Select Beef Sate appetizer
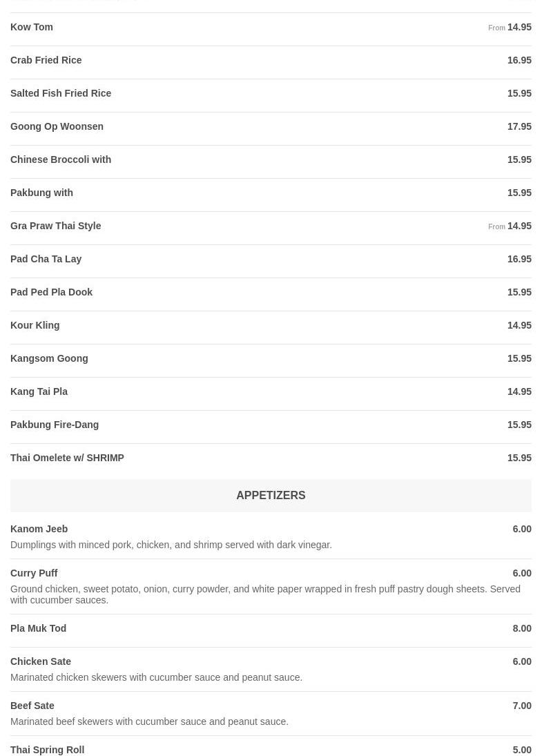This screenshot has height=756, width=542. coord(32,706)
